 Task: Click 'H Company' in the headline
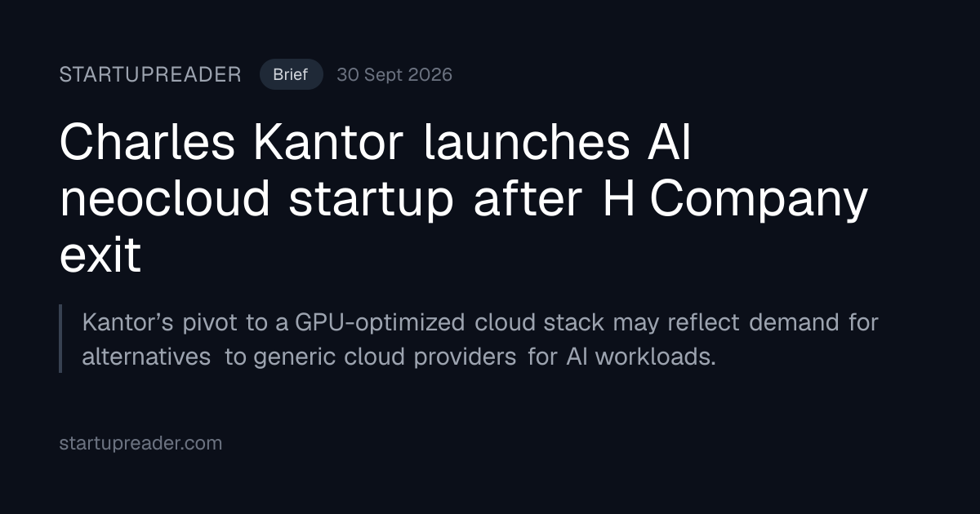[734, 200]
